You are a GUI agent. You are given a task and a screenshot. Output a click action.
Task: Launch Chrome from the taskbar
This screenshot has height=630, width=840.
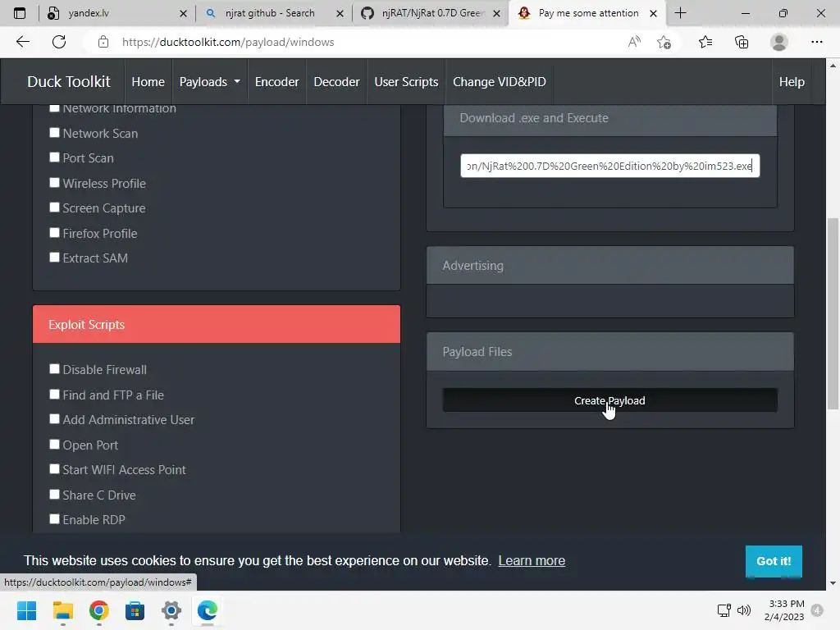click(x=99, y=610)
